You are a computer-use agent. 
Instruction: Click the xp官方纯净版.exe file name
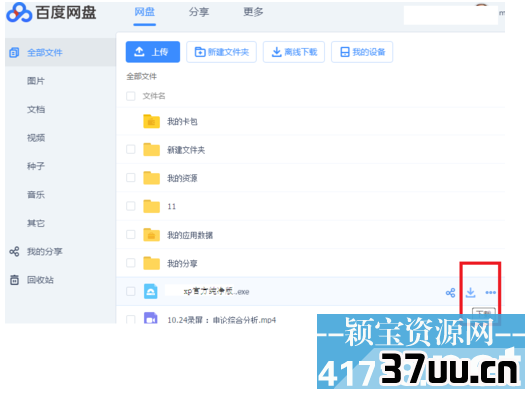tap(216, 292)
